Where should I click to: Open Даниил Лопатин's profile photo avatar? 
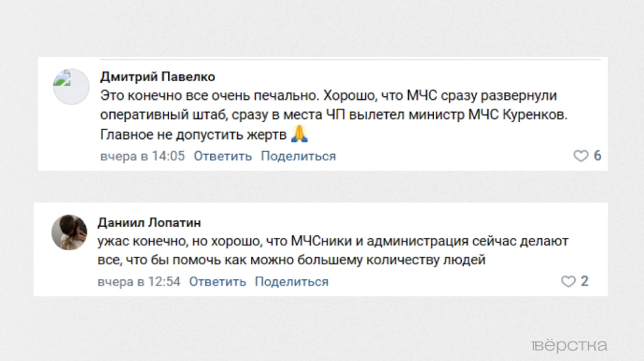[69, 231]
